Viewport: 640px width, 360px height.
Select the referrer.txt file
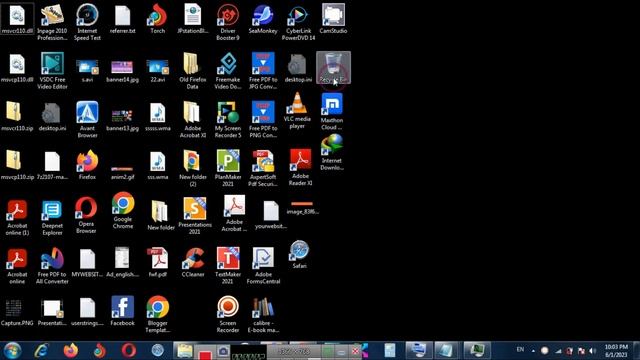122,19
